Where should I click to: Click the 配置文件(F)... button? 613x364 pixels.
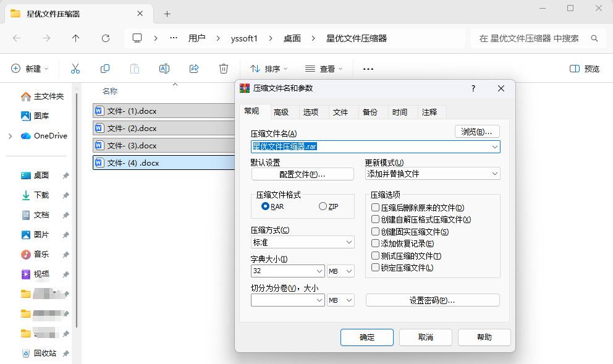pyautogui.click(x=302, y=174)
